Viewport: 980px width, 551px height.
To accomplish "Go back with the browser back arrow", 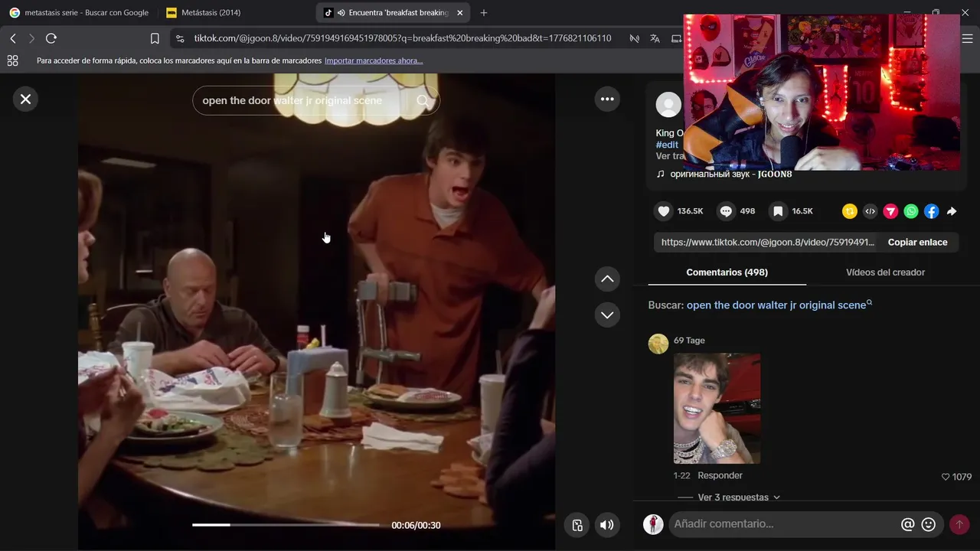I will tap(13, 38).
